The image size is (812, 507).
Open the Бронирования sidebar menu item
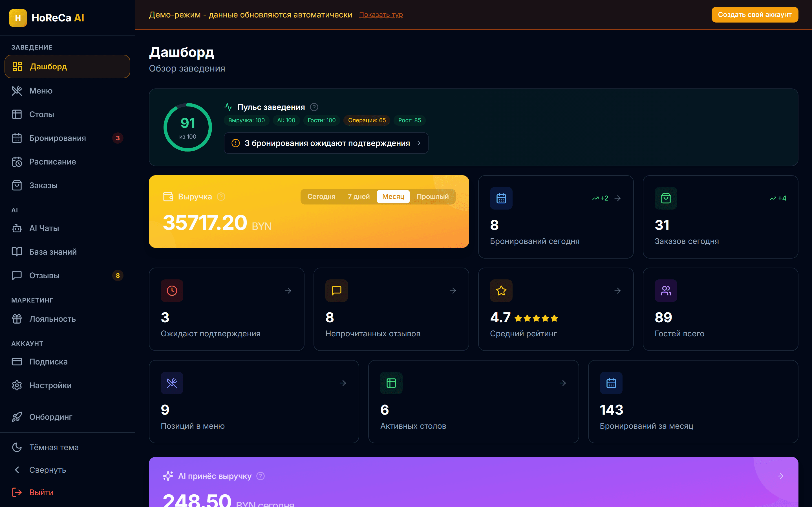coord(58,138)
